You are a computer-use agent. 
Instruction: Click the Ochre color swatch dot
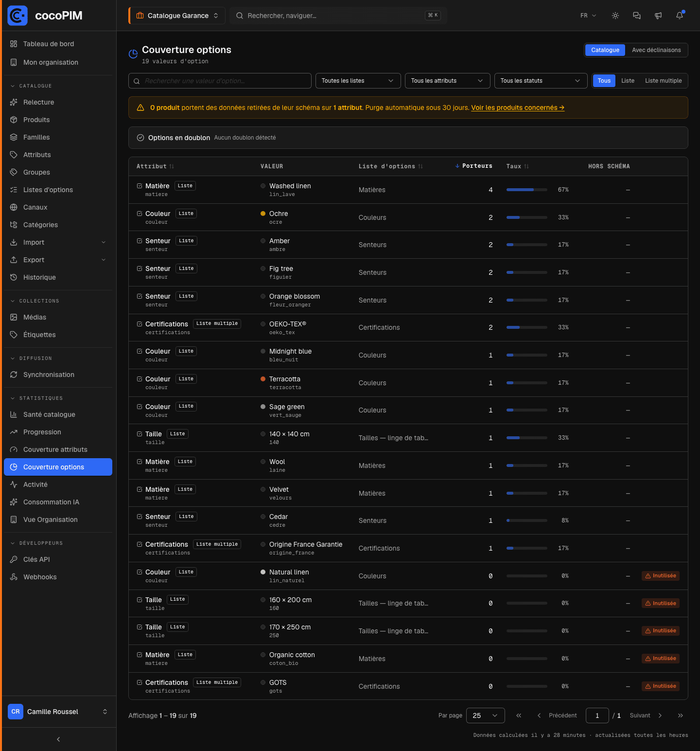coord(263,214)
